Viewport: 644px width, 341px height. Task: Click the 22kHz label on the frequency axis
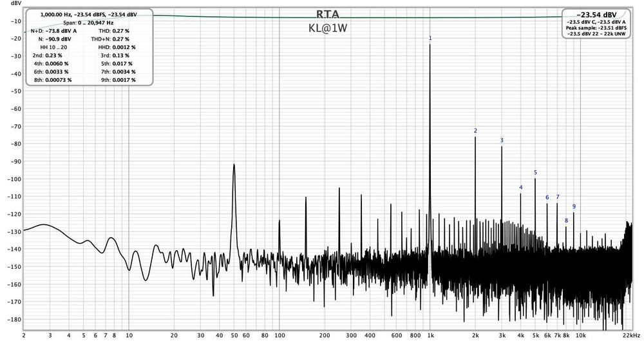[x=630, y=335]
